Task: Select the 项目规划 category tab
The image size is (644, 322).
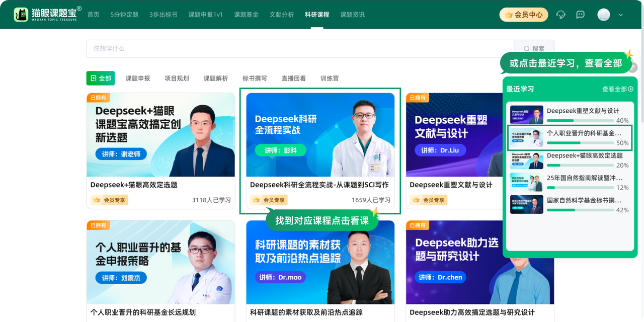Action: [x=177, y=78]
